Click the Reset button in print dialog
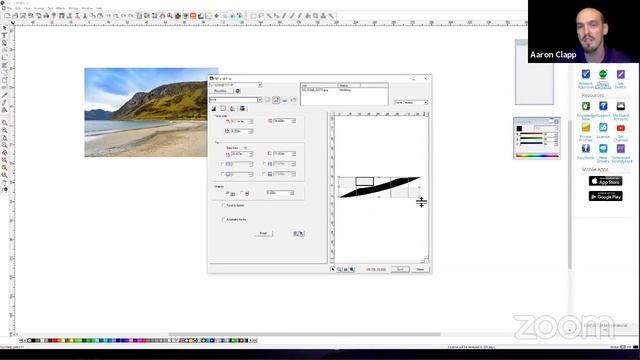 (x=263, y=233)
